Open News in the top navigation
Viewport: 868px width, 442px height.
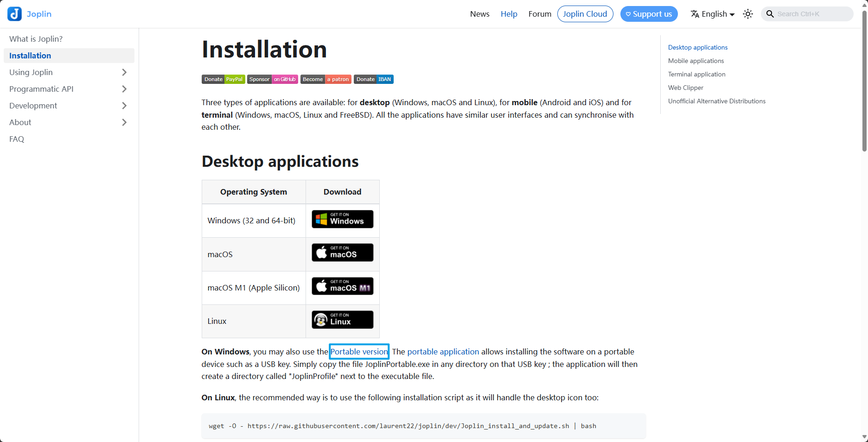click(x=479, y=14)
